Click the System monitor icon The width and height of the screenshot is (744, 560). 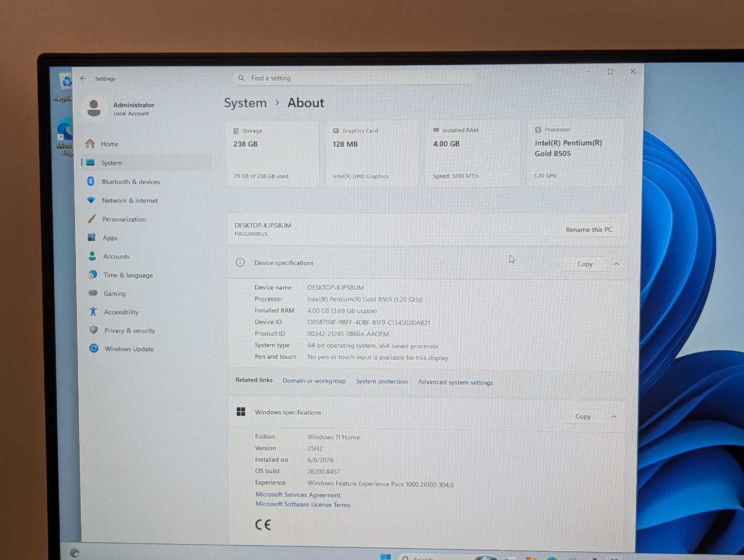coord(91,163)
